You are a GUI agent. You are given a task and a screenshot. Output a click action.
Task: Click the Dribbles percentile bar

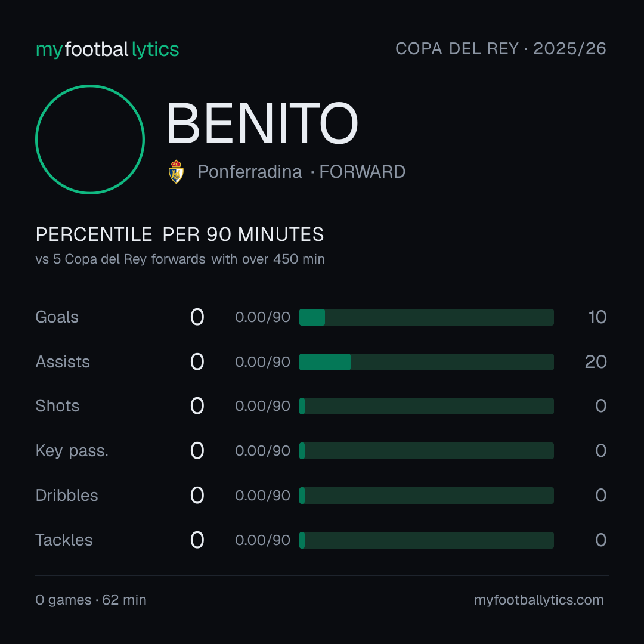(426, 496)
